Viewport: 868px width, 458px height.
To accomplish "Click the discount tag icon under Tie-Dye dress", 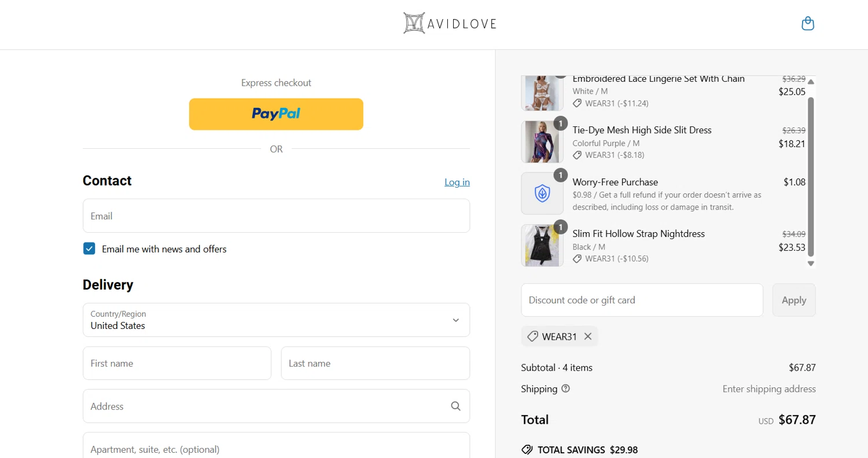I will (577, 155).
